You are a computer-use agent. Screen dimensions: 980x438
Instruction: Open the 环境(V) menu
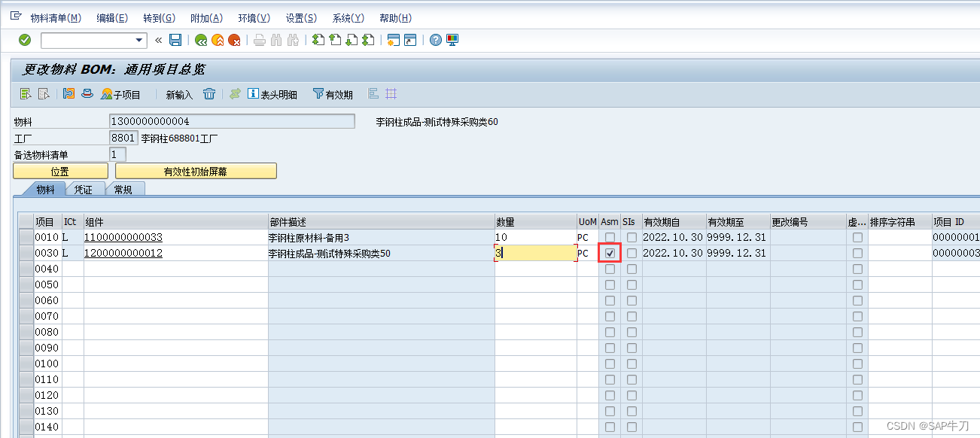(x=254, y=18)
